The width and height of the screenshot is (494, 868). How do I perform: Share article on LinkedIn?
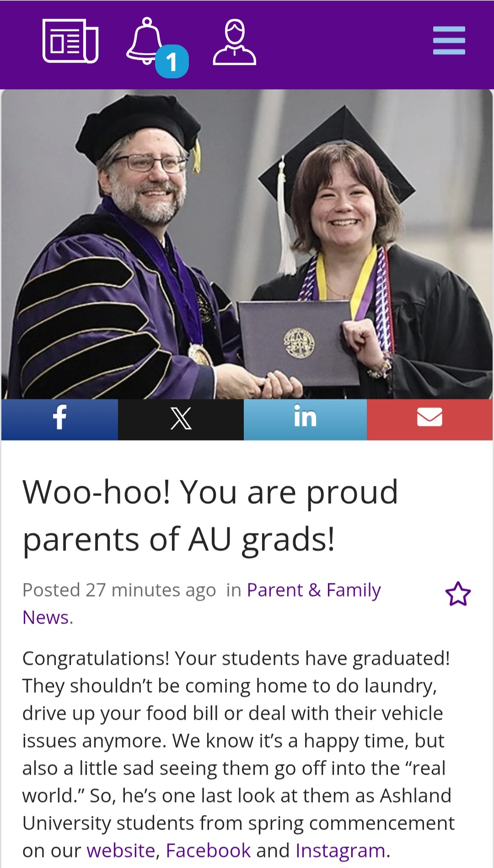(x=305, y=420)
